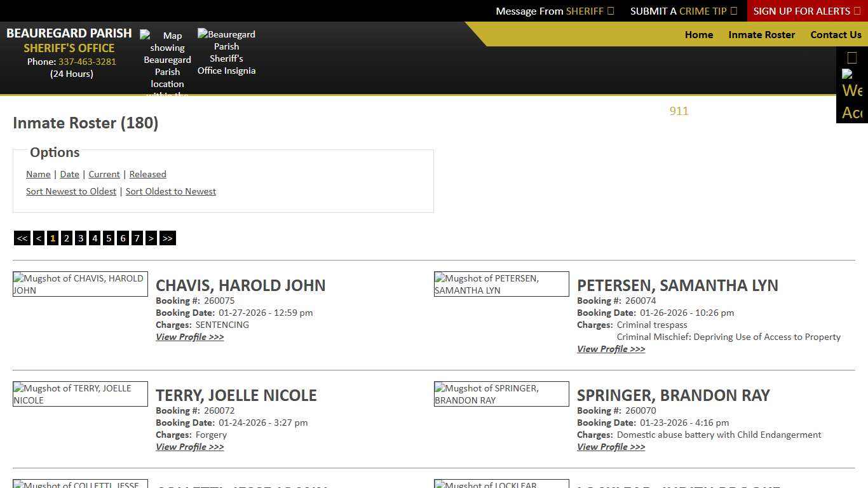Open the Contact Us page
The image size is (868, 488).
click(x=836, y=35)
